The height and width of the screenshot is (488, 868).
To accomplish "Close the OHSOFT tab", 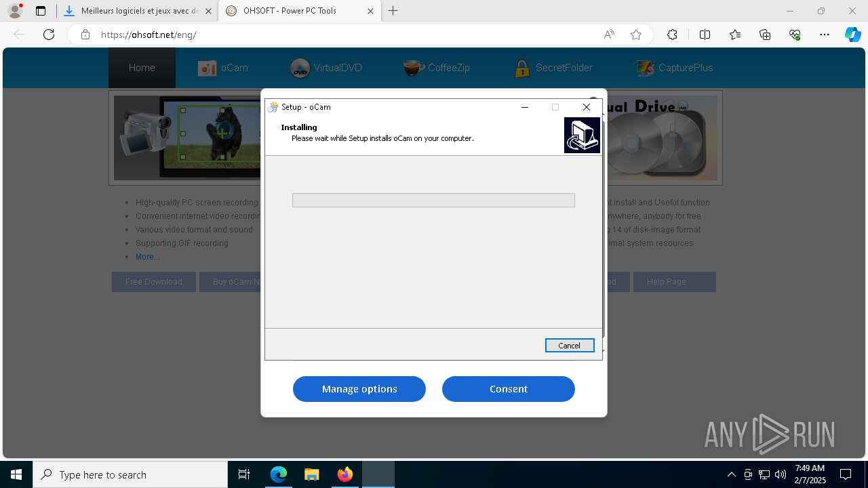I will 370,11.
